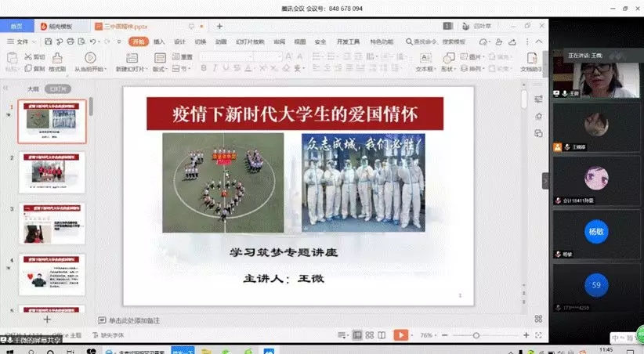The image size is (644, 354).
Task: Click the Bold B formatting icon
Action: point(204,68)
